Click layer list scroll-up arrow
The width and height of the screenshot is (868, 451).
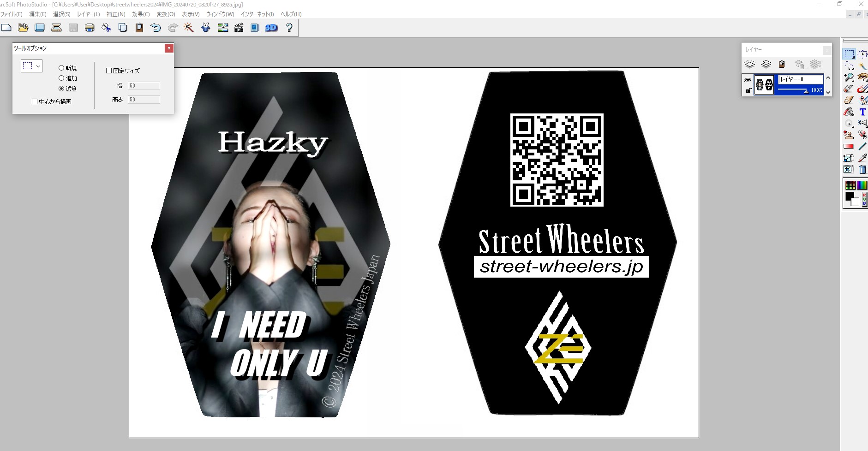point(828,78)
